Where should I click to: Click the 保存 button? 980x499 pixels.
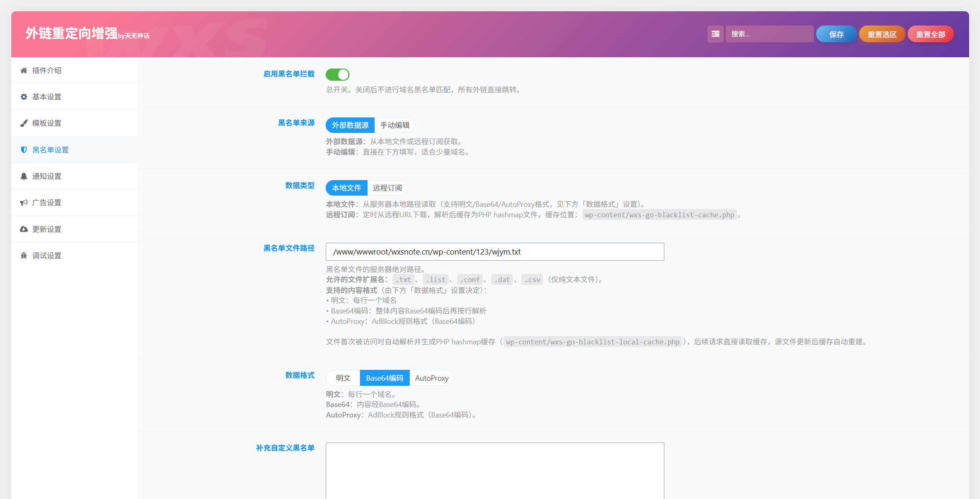836,34
